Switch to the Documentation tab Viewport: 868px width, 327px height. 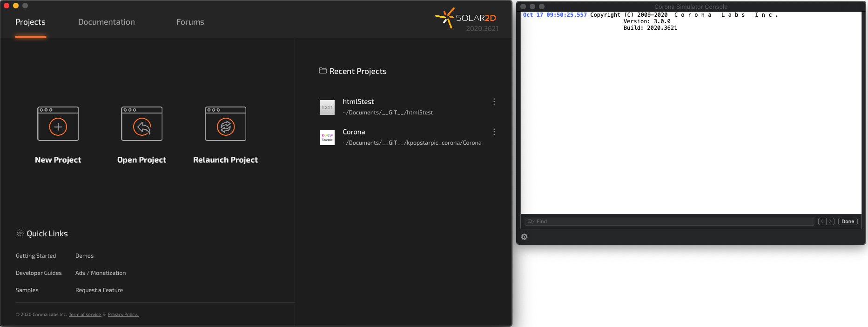(x=107, y=22)
